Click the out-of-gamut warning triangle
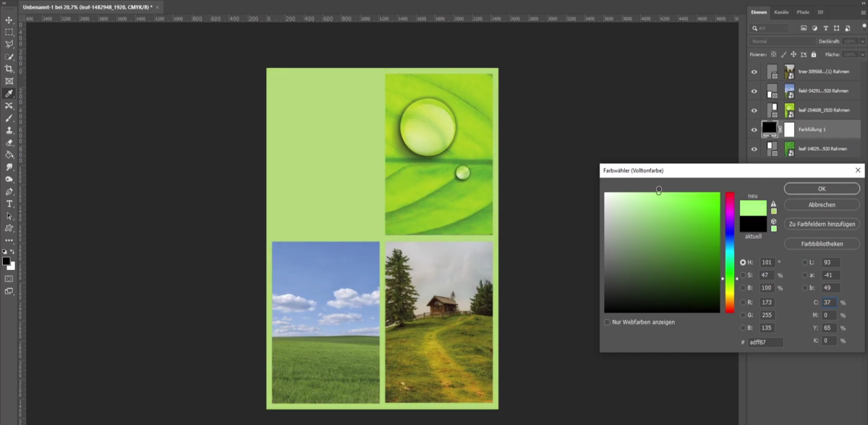 pyautogui.click(x=773, y=204)
